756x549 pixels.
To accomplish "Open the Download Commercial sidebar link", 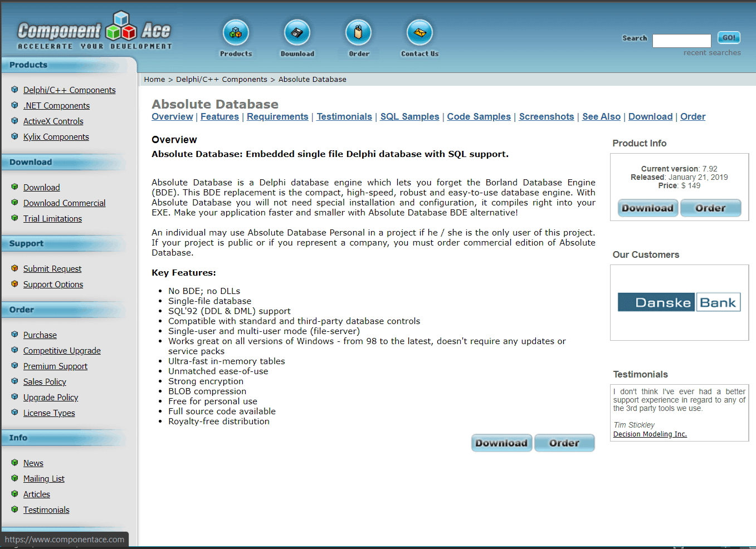I will (65, 203).
